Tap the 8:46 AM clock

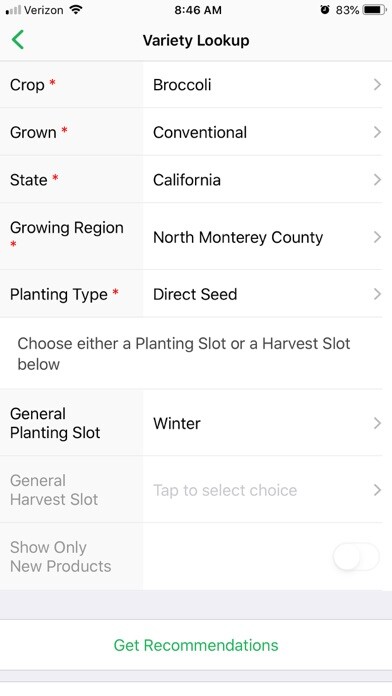pos(198,10)
